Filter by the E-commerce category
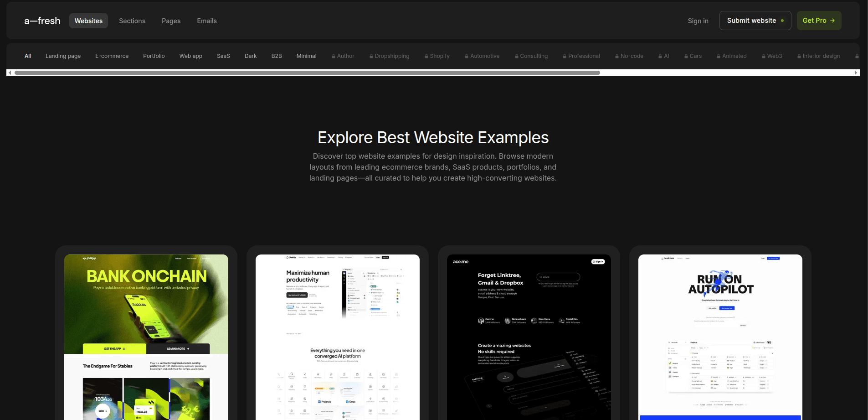This screenshot has width=868, height=420. click(x=112, y=56)
